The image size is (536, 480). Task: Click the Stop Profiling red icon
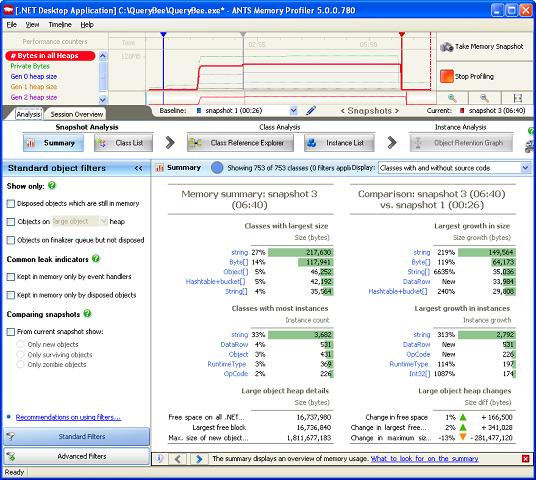coord(446,76)
